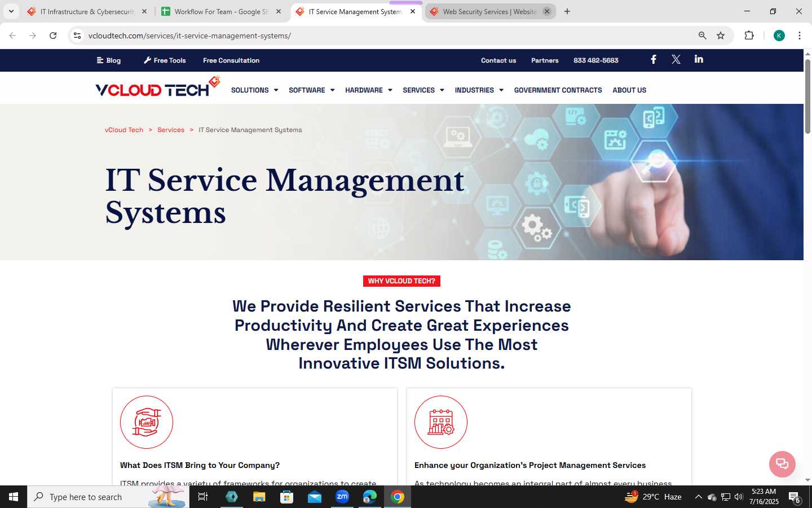This screenshot has height=508, width=812.
Task: Click Services breadcrumb link
Action: click(171, 130)
